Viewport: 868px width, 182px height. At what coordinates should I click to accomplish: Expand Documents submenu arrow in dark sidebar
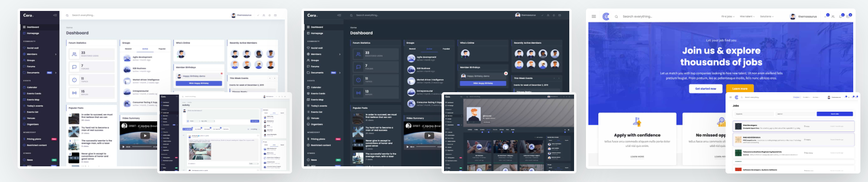coord(340,73)
